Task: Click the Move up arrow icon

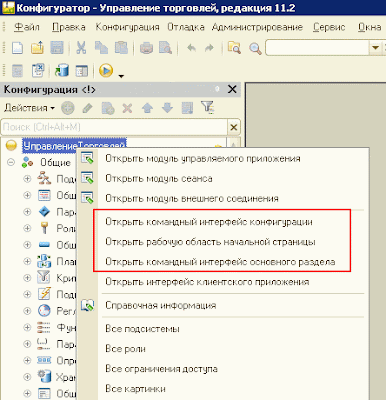Action: (147, 108)
